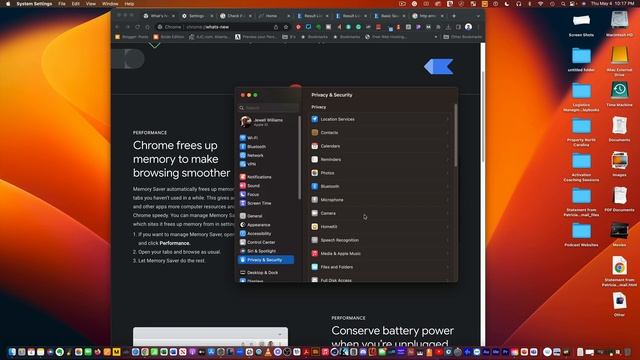Open the File menu

click(x=62, y=4)
